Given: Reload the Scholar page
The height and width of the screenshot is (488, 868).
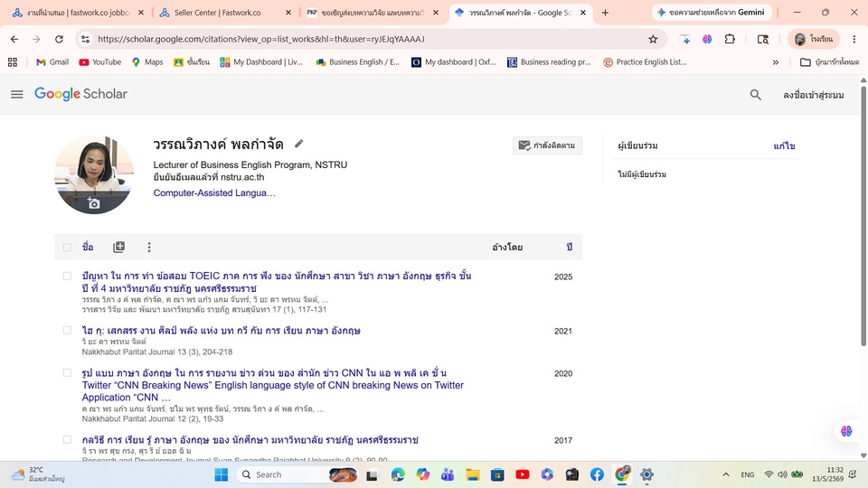Looking at the screenshot, I should click(x=59, y=39).
